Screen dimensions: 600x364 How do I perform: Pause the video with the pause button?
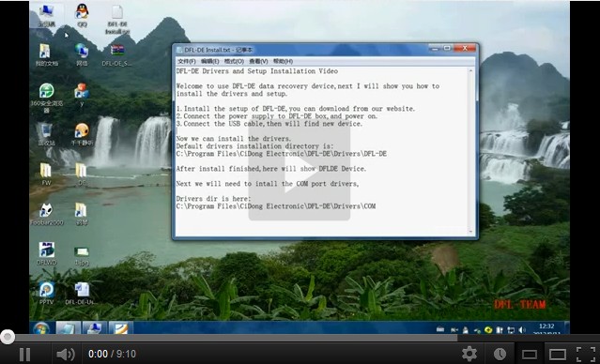[x=24, y=354]
